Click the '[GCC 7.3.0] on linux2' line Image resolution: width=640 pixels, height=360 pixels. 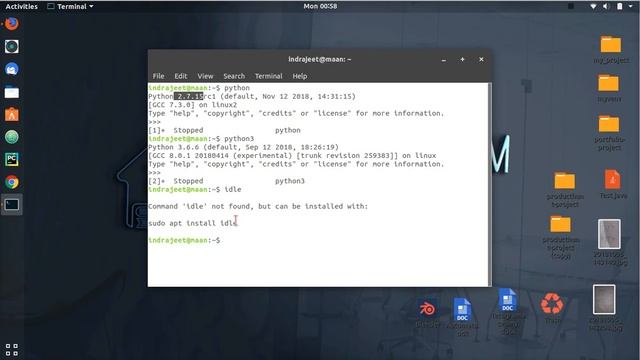point(193,105)
